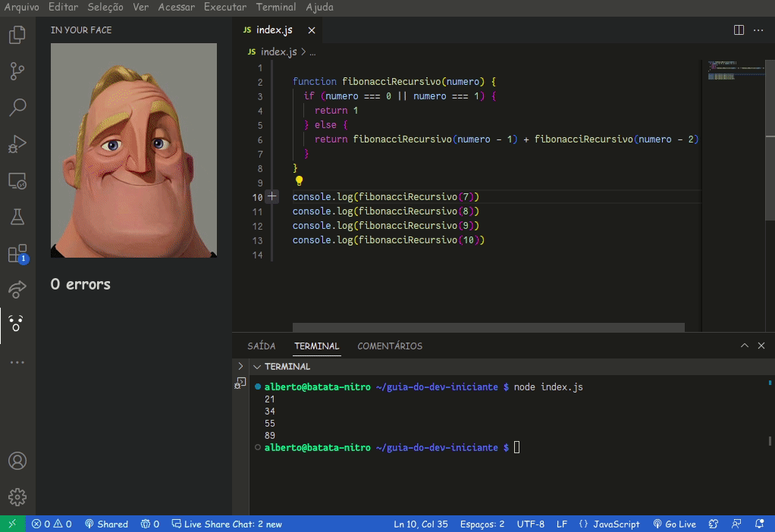The width and height of the screenshot is (775, 532).
Task: Split the editor to the right
Action: tap(739, 30)
